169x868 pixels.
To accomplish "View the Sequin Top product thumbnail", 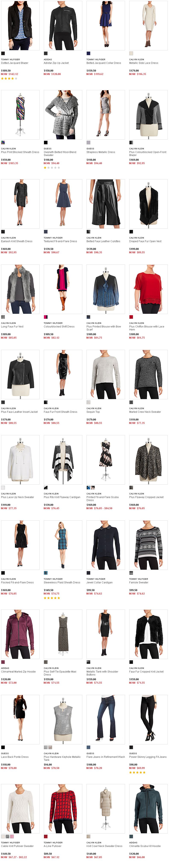I will [106, 374].
